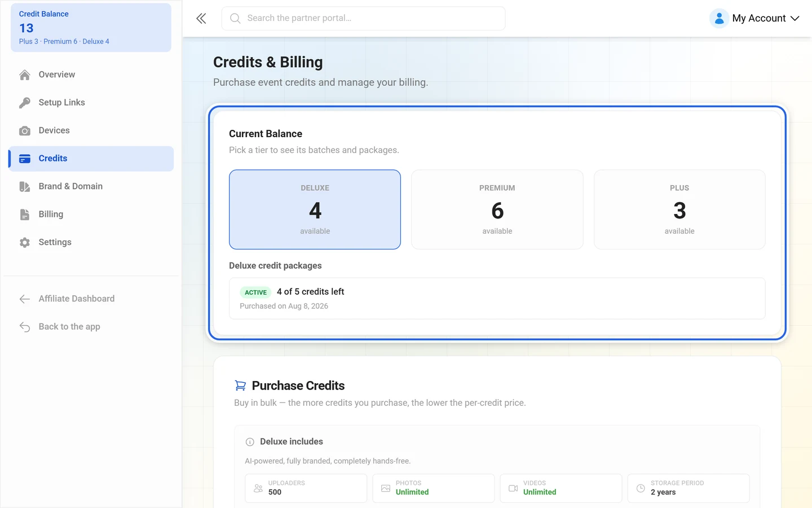This screenshot has width=812, height=508.
Task: Click Back to the app link
Action: point(91,327)
